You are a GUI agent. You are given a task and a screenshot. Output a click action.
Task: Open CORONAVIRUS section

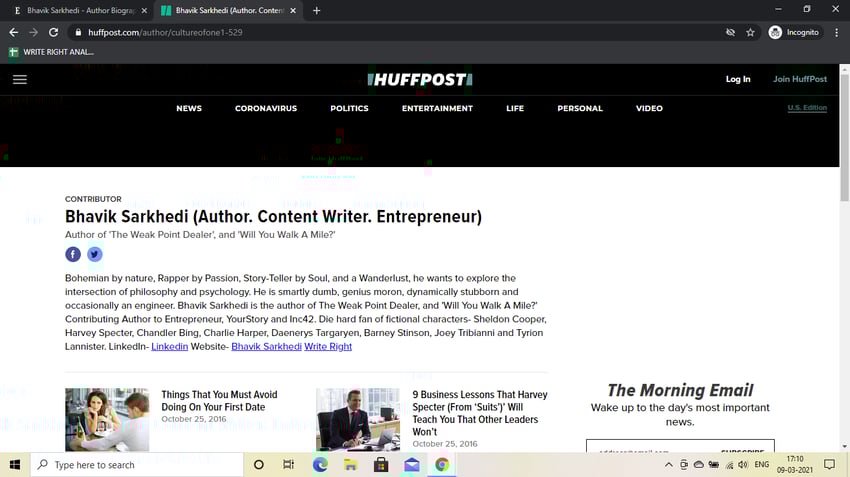coord(266,108)
